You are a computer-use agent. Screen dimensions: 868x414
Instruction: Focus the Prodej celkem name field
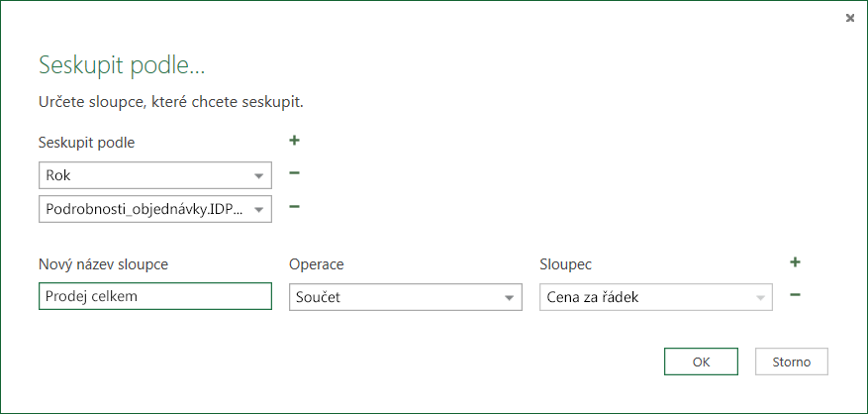(155, 296)
